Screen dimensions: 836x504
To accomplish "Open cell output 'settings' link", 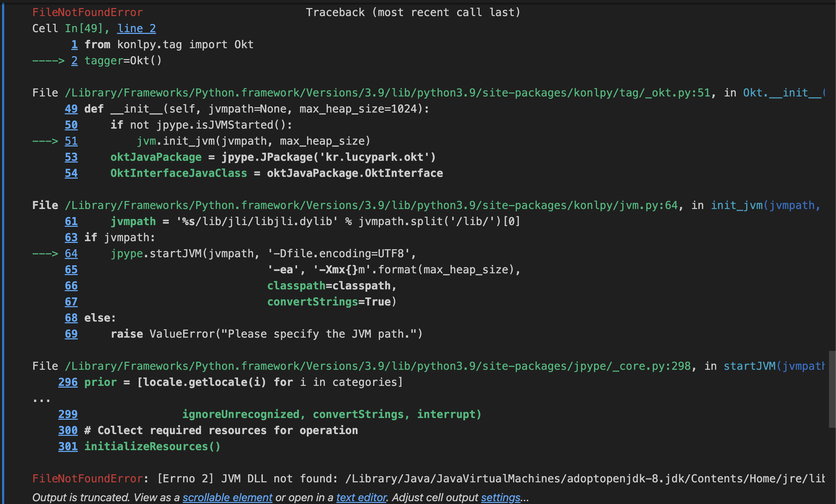I will (x=500, y=497).
